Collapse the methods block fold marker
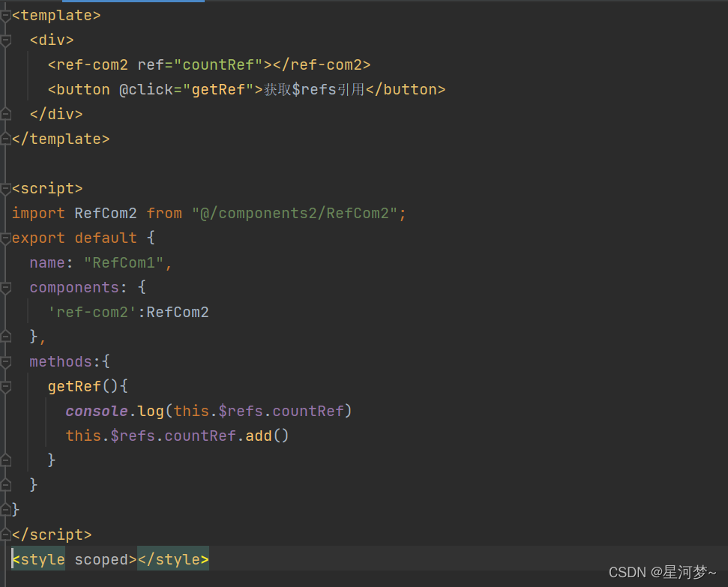728x587 pixels. [x=6, y=361]
